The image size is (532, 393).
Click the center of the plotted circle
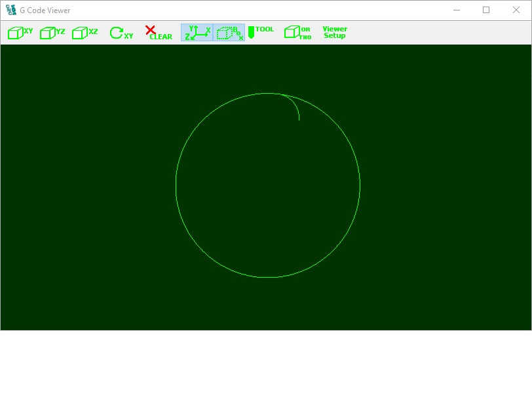click(x=268, y=185)
